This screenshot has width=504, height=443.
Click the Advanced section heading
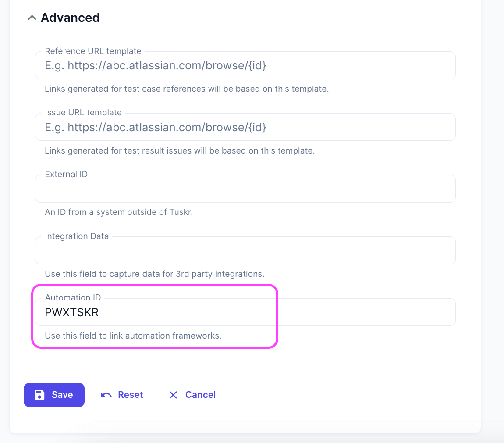coord(70,18)
